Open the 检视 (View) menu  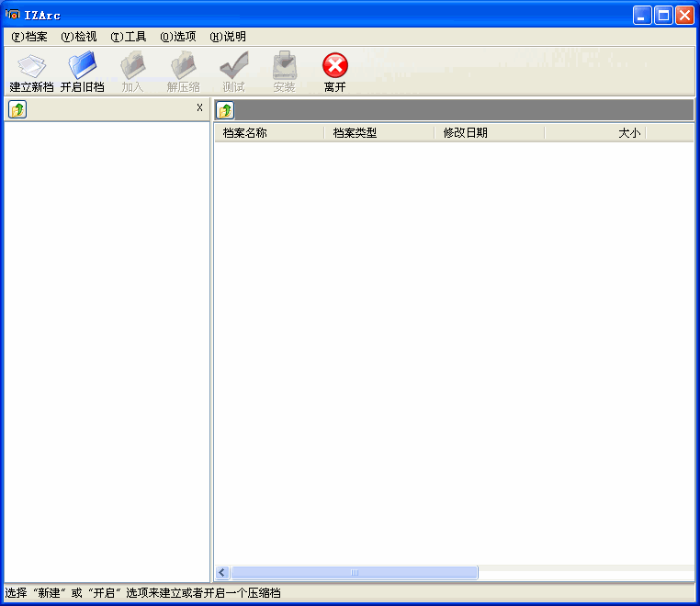[79, 37]
